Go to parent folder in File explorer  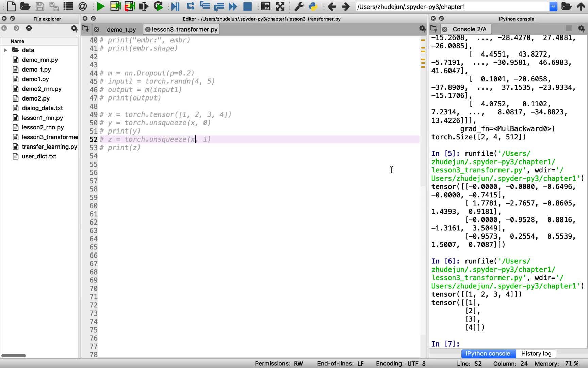coord(29,28)
